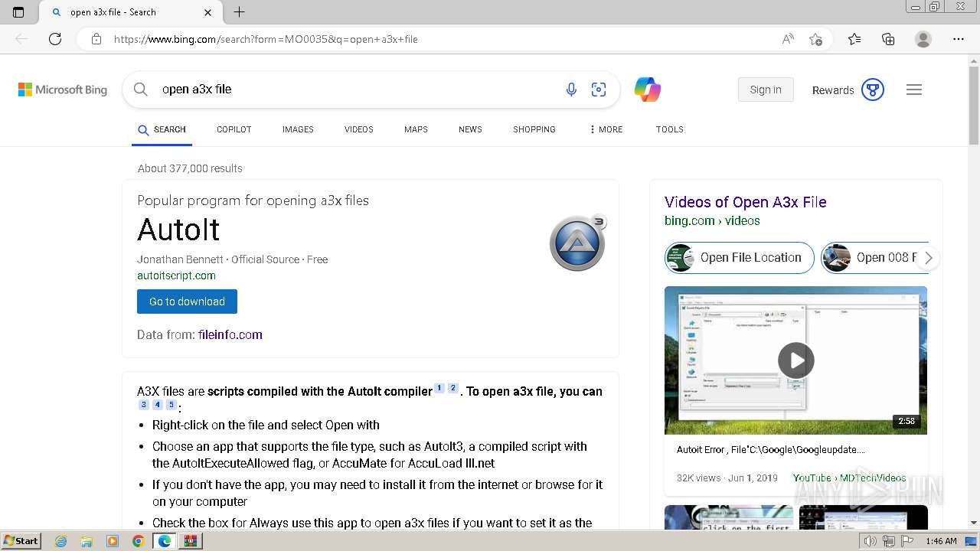Select the SEARCH tab
Viewport: 980px width, 551px height.
[162, 129]
